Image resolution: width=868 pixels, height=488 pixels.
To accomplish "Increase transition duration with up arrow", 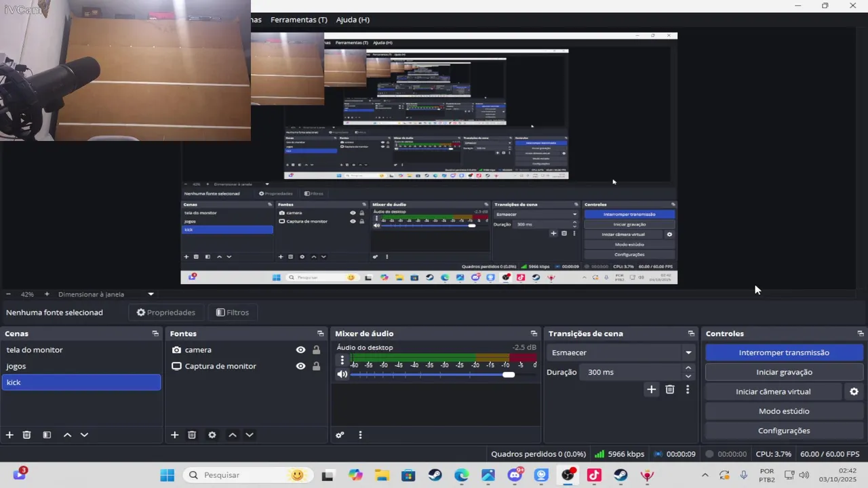I will pos(688,368).
